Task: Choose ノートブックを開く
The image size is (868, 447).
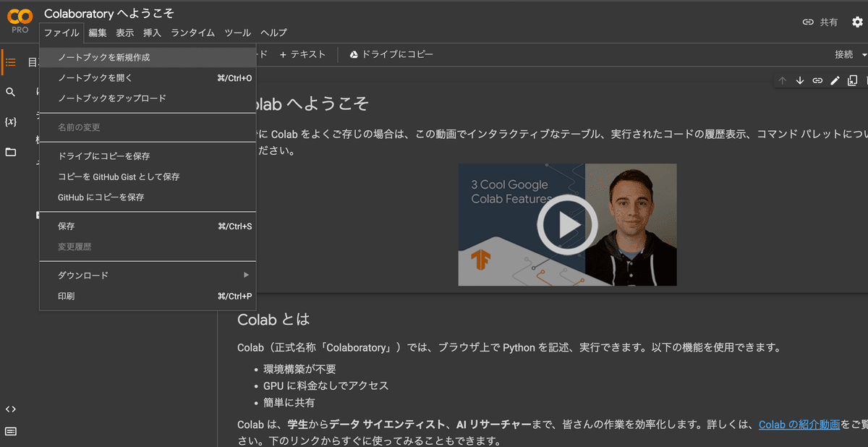Action: pyautogui.click(x=148, y=77)
